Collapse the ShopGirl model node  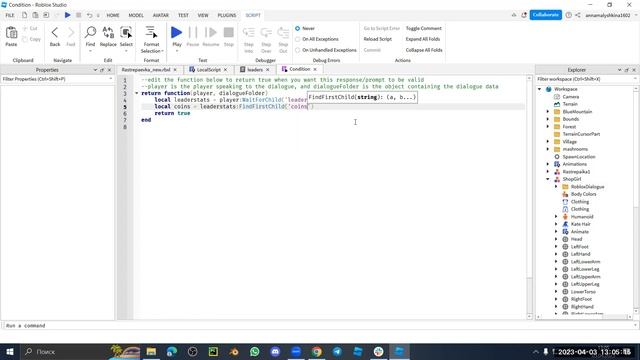548,179
